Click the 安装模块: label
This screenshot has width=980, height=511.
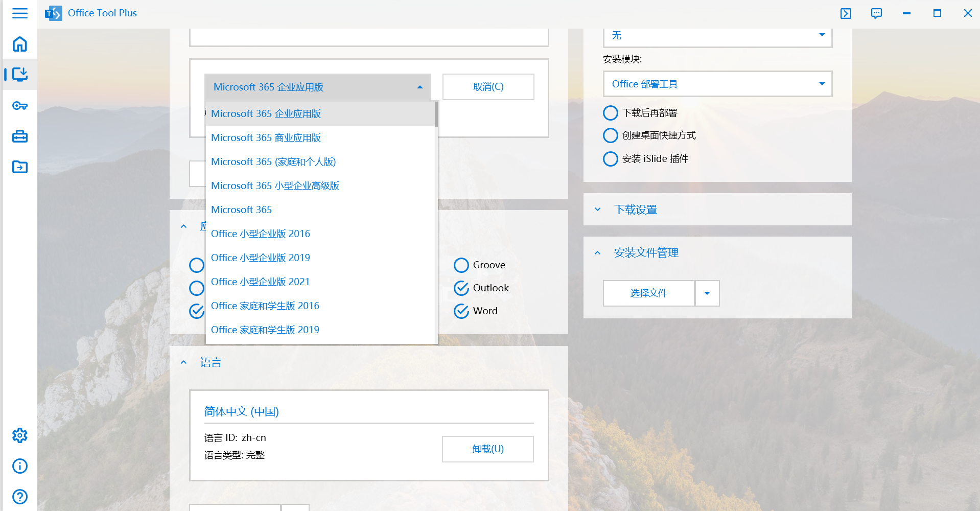click(x=622, y=59)
